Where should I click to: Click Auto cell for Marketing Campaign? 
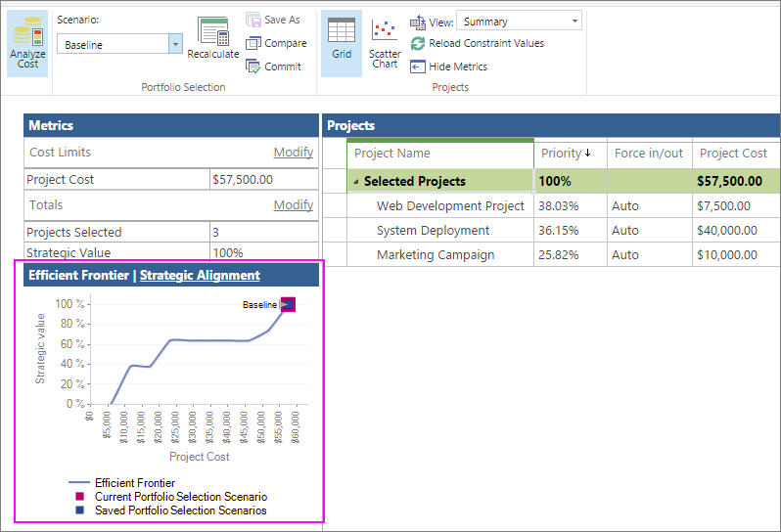tap(650, 255)
